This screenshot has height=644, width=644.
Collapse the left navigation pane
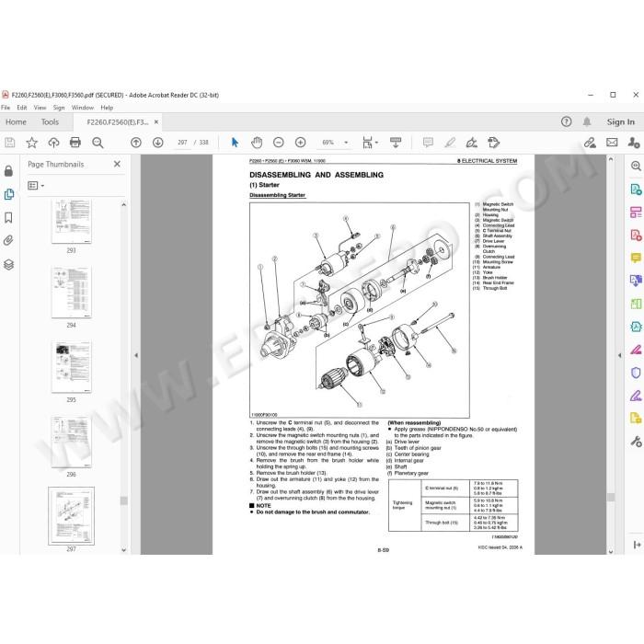click(136, 356)
